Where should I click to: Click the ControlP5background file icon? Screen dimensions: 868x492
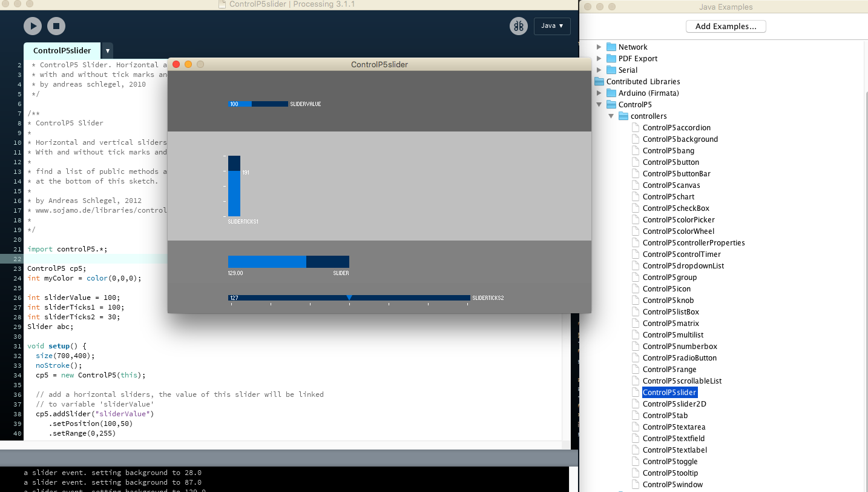click(636, 139)
